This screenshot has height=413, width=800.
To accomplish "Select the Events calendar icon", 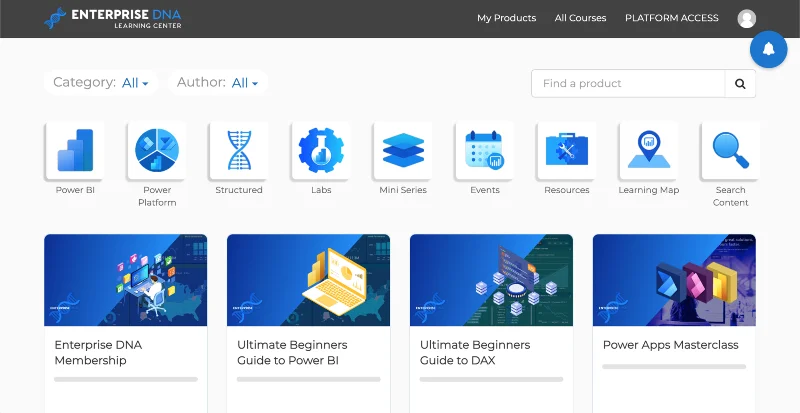I will pos(485,150).
